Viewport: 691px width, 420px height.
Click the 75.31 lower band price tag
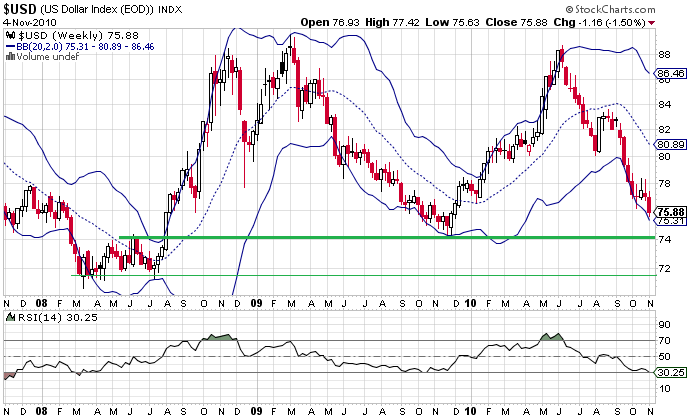point(670,221)
